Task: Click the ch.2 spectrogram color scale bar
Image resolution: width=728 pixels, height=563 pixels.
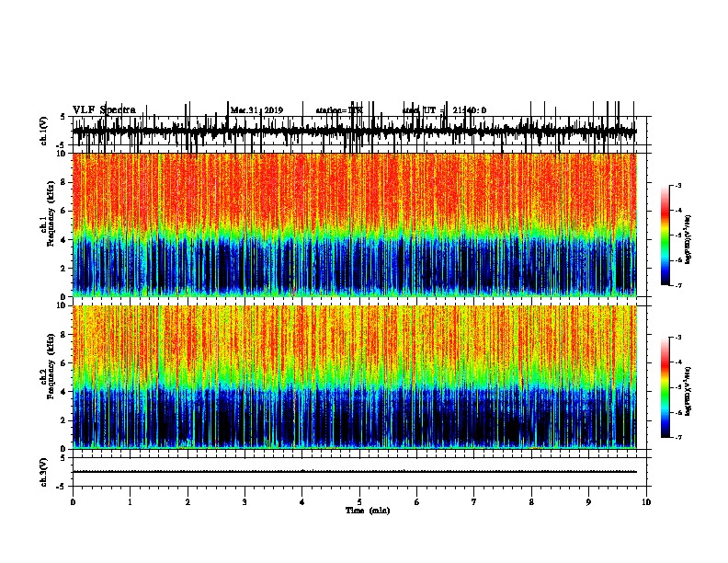Action: pos(665,387)
